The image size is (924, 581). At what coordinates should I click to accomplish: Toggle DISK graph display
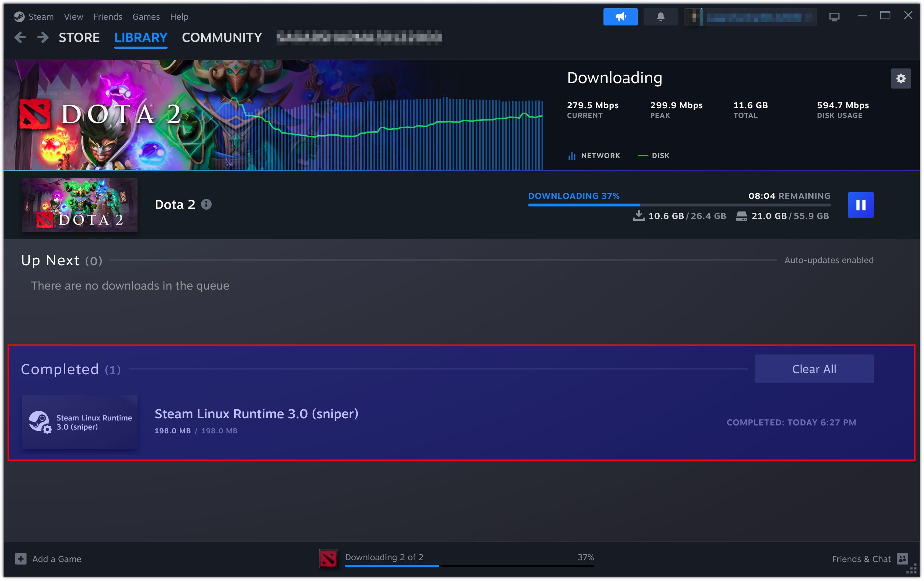tap(654, 156)
